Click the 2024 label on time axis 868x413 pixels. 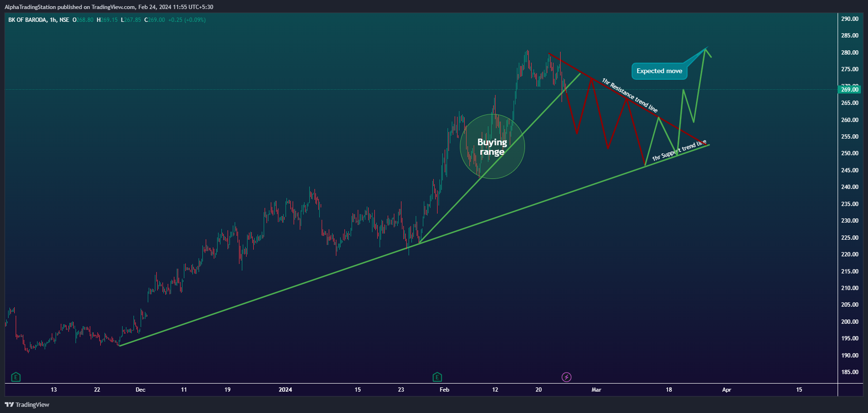coord(286,390)
